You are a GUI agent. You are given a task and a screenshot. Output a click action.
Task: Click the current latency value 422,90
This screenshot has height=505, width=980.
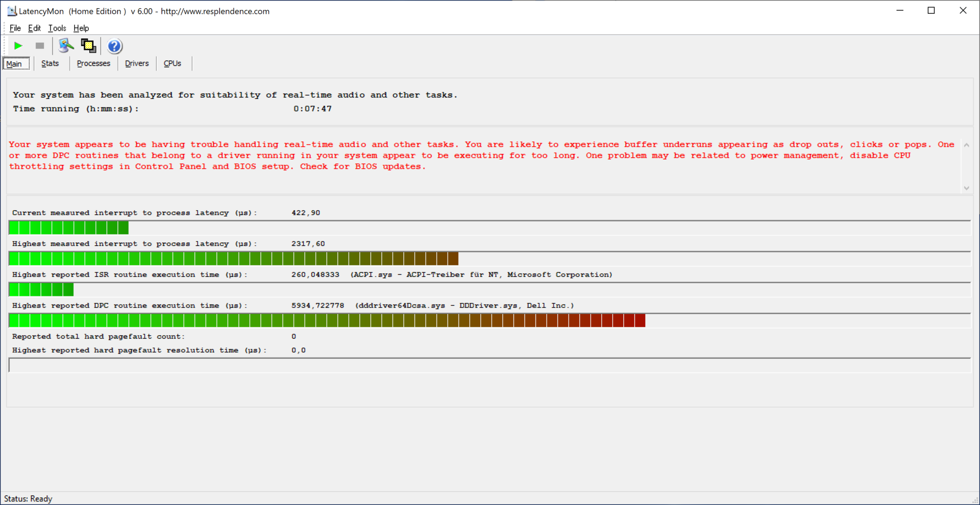pos(306,213)
